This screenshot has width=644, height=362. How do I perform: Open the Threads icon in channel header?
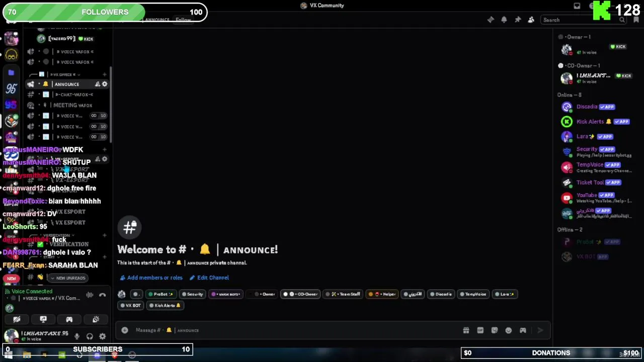pyautogui.click(x=491, y=20)
